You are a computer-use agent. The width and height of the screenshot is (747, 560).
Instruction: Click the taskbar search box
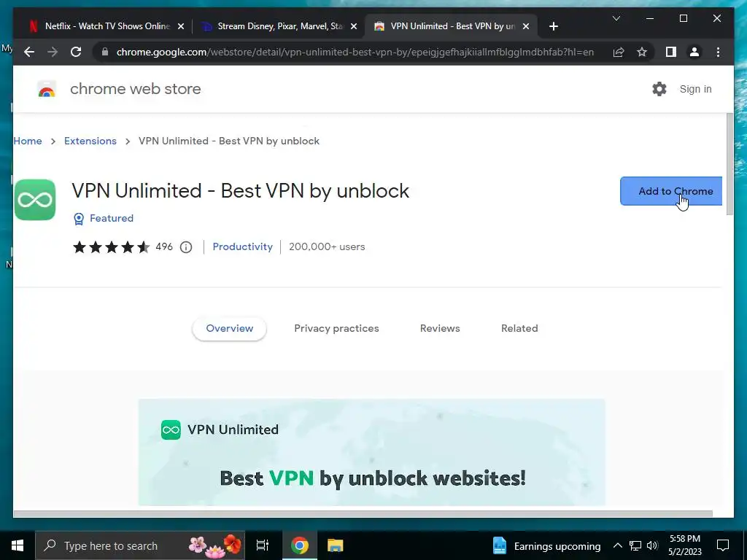[x=140, y=545]
